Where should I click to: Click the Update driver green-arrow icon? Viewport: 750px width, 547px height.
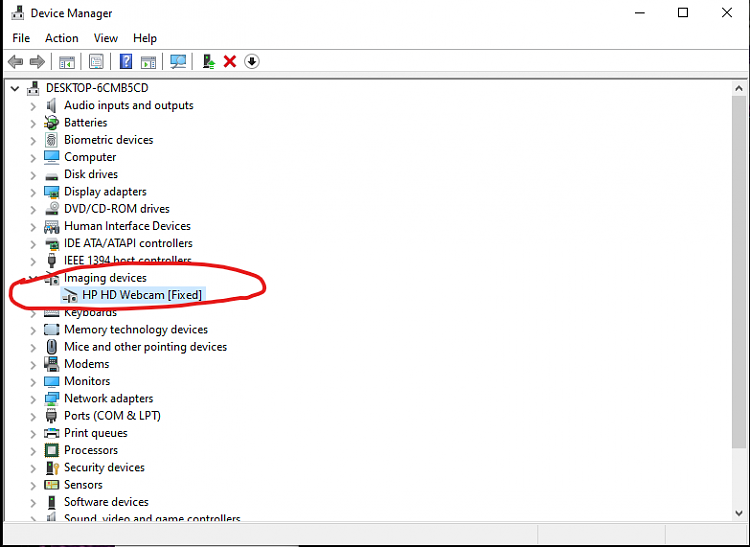(x=209, y=62)
